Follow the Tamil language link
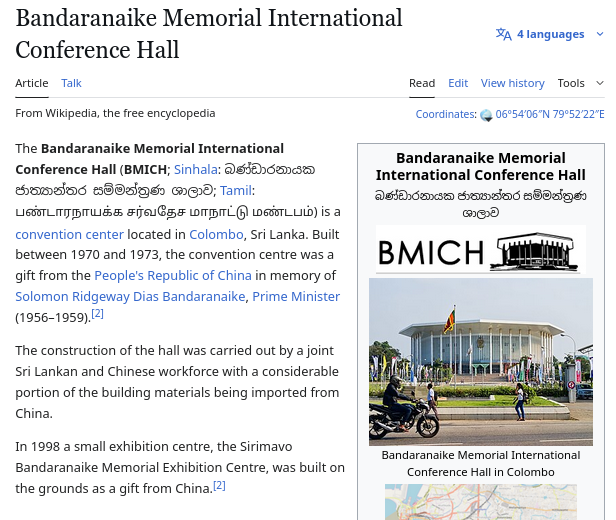 tap(236, 190)
